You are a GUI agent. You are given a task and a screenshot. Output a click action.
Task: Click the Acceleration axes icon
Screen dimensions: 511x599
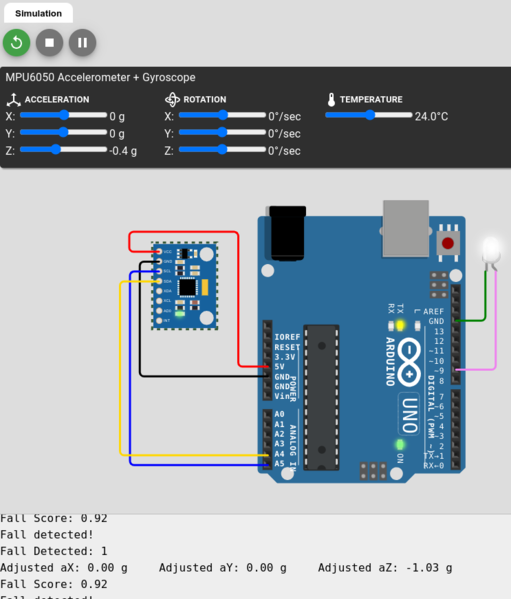(x=13, y=100)
